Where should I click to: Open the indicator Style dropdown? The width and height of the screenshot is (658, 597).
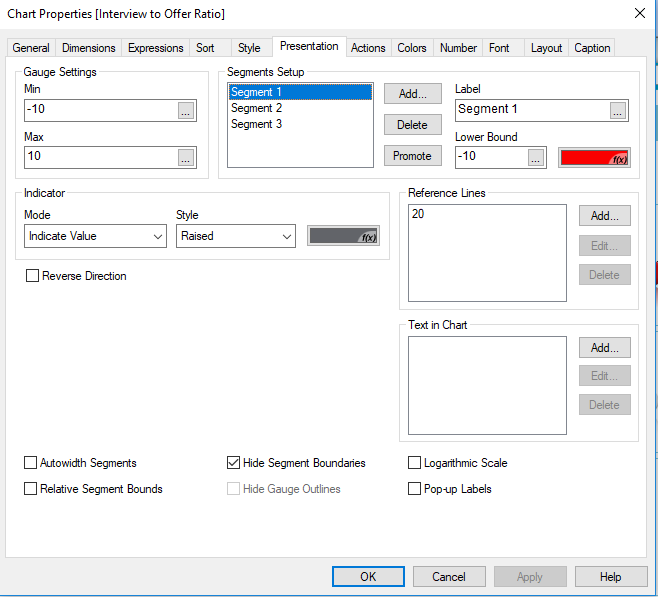[236, 236]
